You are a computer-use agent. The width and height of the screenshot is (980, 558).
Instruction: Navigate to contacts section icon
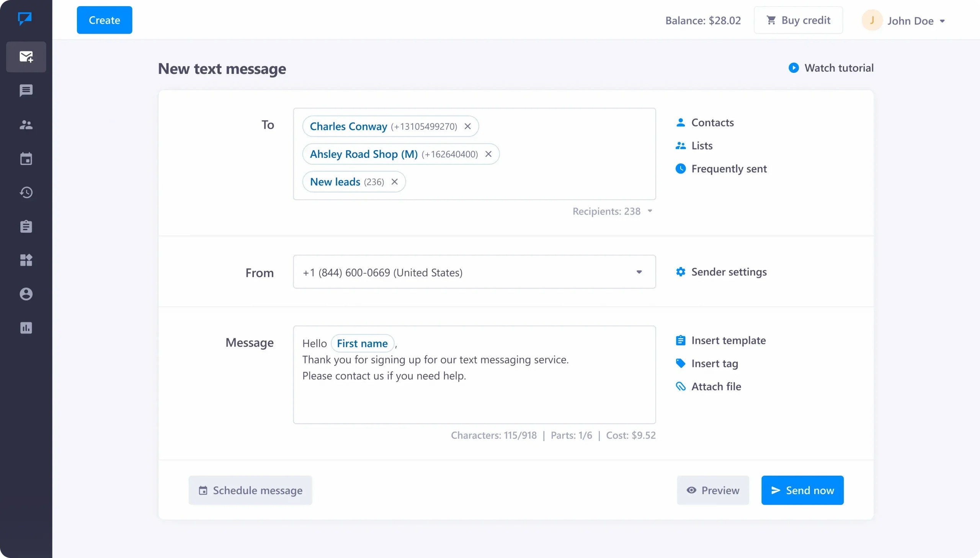pos(26,124)
